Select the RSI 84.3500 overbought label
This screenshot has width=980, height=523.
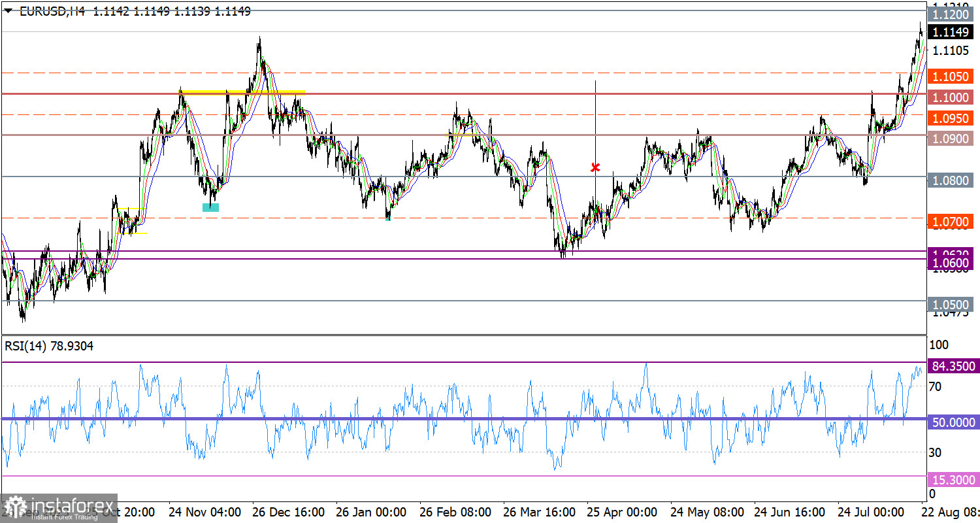pos(953,365)
